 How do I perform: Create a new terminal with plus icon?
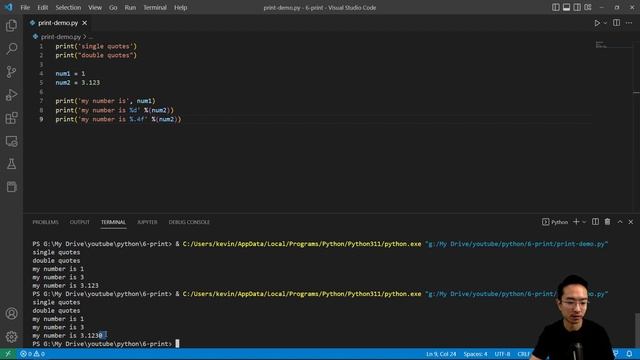coord(576,222)
